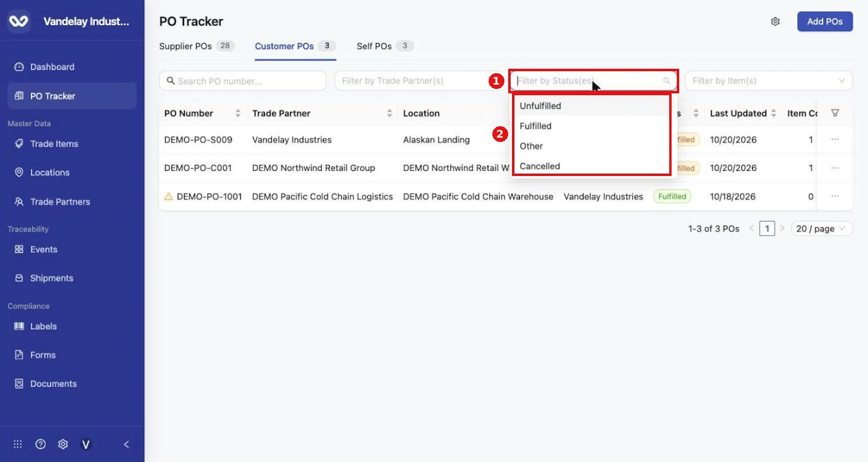Switch to the Supplier POs tab
Image resolution: width=868 pixels, height=462 pixels.
click(196, 46)
